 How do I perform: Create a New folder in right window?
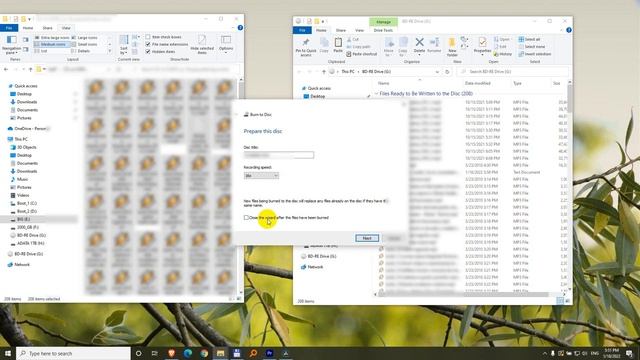pos(452,47)
